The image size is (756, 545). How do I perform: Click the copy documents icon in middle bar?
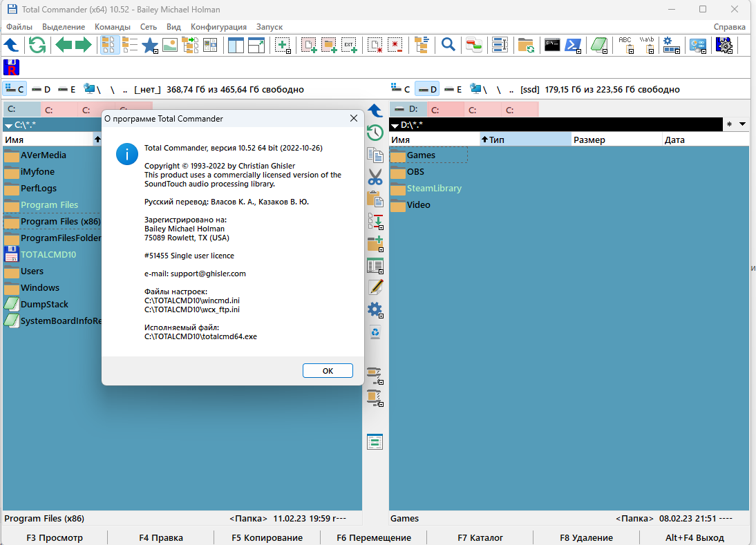pyautogui.click(x=375, y=155)
